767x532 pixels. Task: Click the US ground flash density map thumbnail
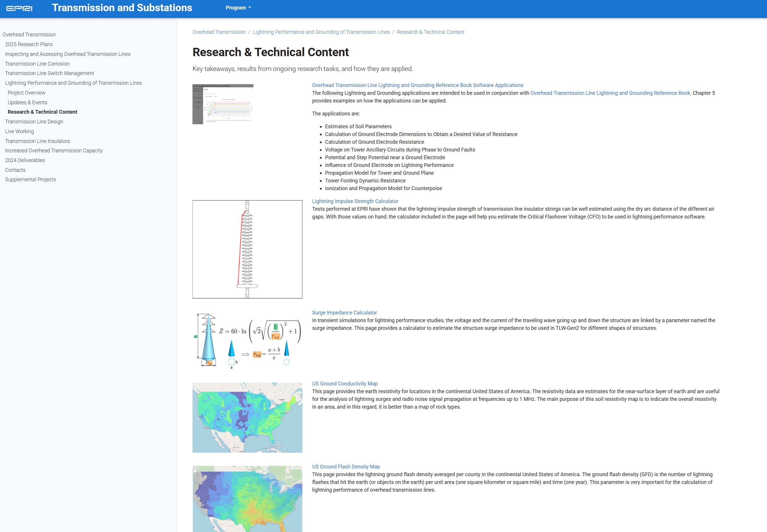tap(247, 498)
